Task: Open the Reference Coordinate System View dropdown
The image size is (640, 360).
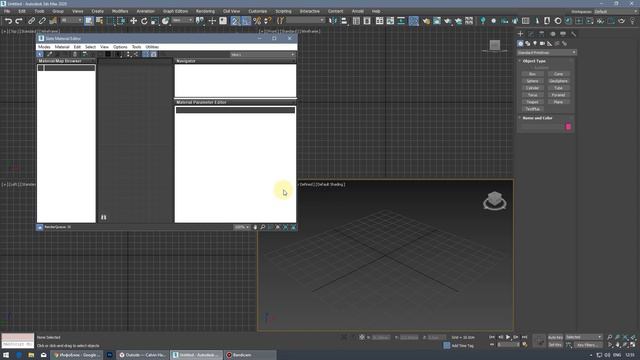Action: pyautogui.click(x=182, y=20)
